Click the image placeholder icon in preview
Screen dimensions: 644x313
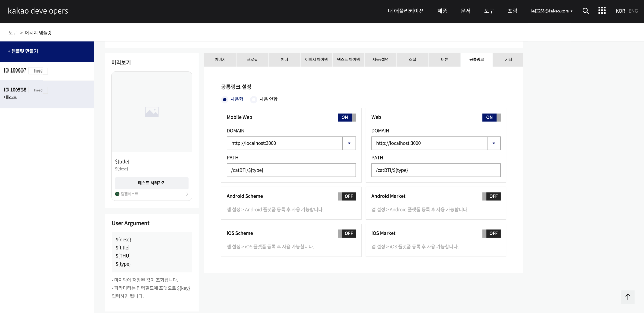tap(152, 112)
